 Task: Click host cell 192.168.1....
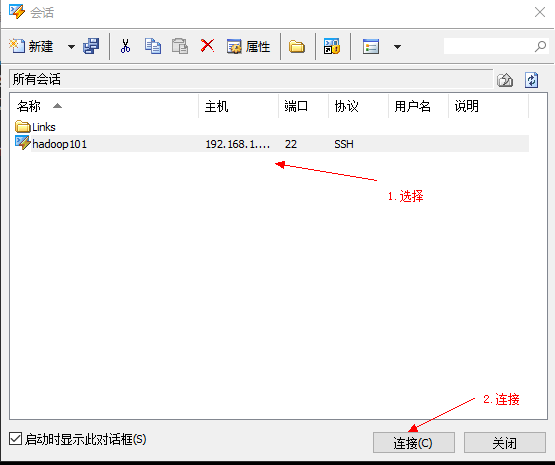(x=238, y=144)
